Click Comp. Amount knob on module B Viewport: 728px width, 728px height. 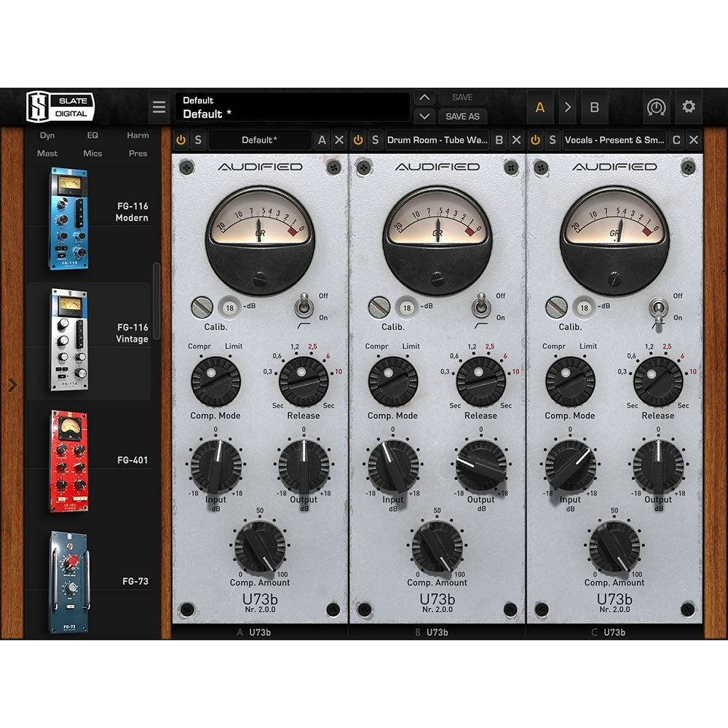point(438,547)
